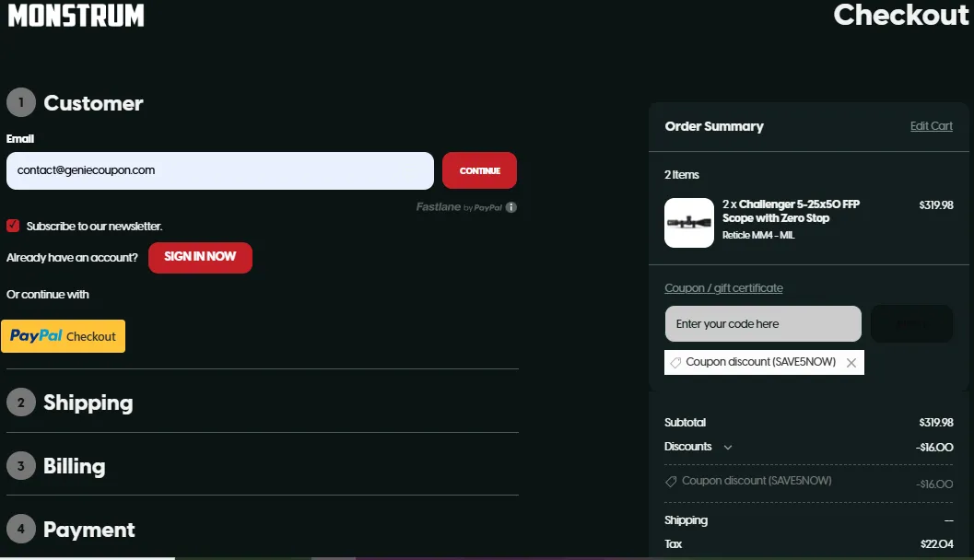Uncheck Subscribe to our newsletter checkbox

point(13,226)
